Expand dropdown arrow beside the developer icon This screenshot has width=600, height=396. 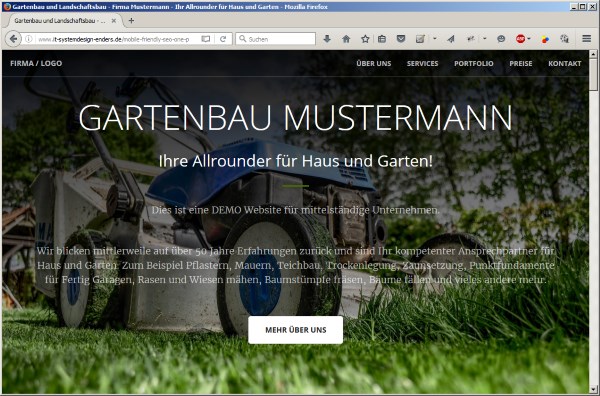tap(485, 39)
